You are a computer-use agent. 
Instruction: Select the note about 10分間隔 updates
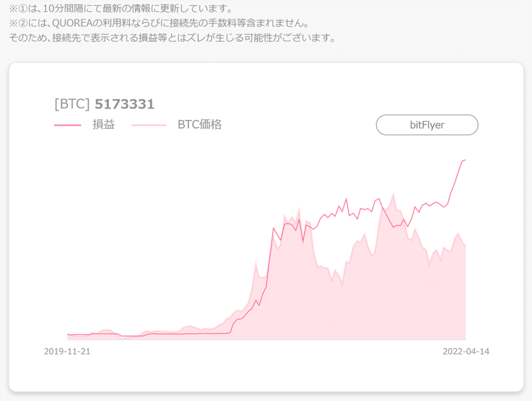(121, 9)
